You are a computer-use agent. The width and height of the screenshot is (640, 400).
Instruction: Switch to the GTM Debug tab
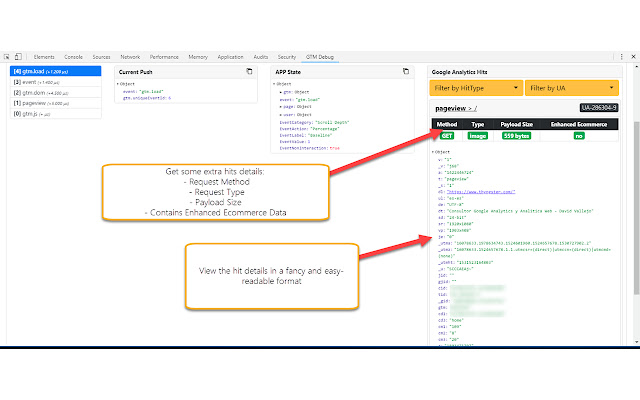(320, 57)
